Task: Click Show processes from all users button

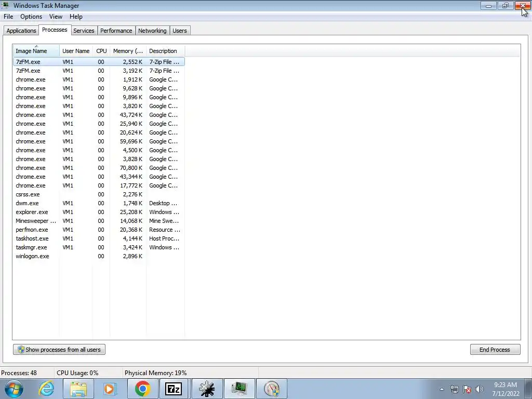Action: (59, 350)
